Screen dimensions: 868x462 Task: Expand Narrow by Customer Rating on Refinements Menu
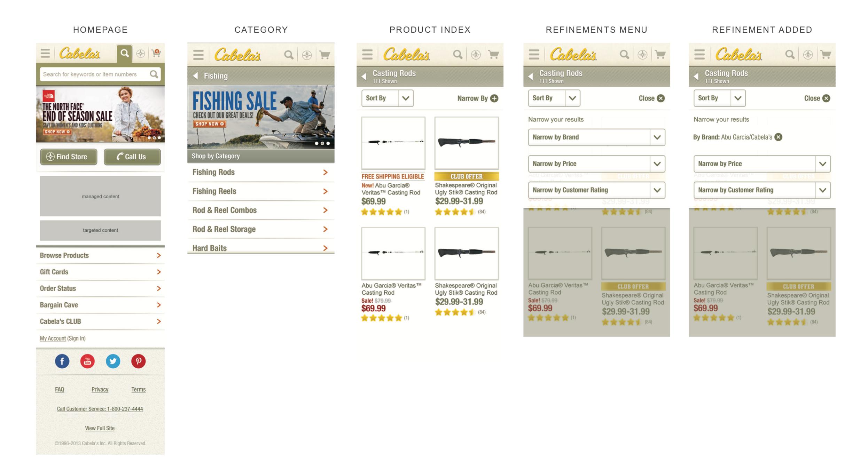pyautogui.click(x=596, y=190)
